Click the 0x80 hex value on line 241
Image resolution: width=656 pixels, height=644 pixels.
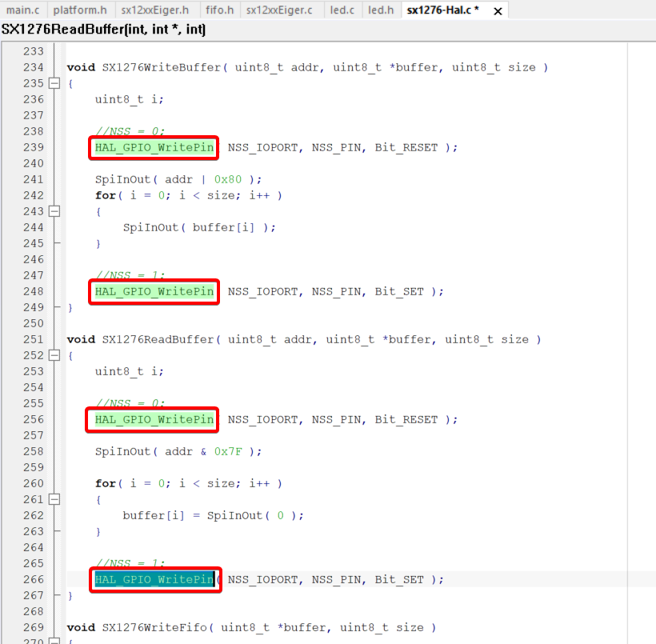[227, 179]
